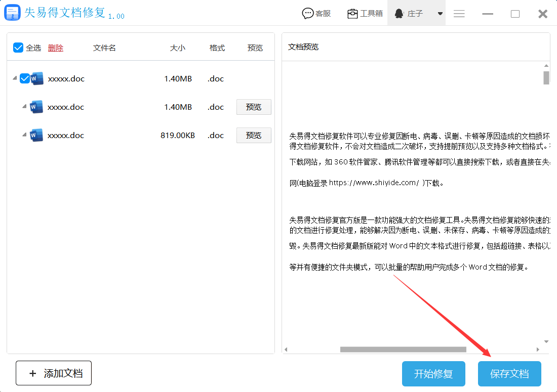
Task: Click the .doc format cell of the 819.00KB row
Action: click(x=216, y=136)
